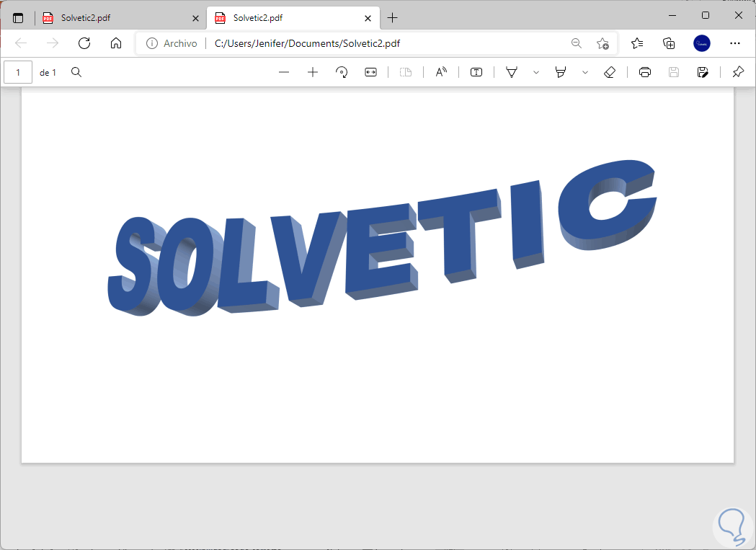Pin the PDF toolbar

738,72
